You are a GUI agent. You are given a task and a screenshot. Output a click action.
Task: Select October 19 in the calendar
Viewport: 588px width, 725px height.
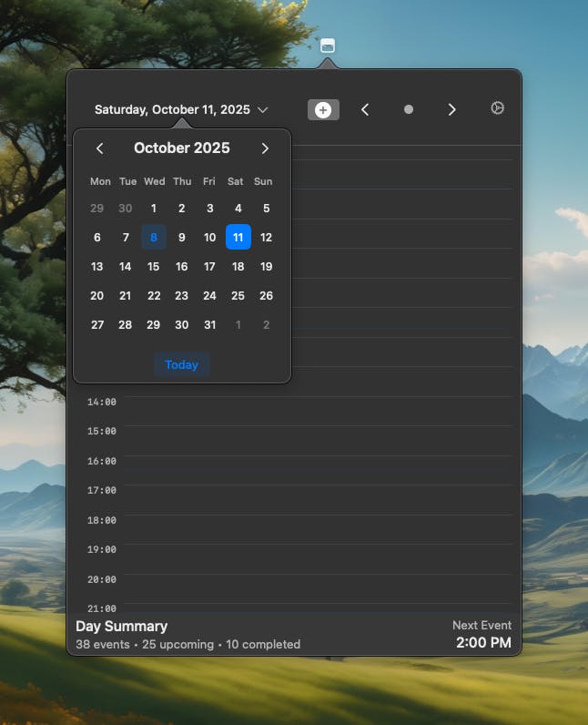click(266, 266)
